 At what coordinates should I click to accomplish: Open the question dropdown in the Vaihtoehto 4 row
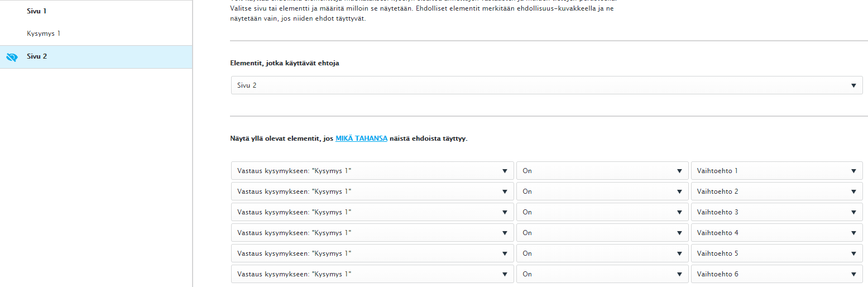(x=372, y=233)
